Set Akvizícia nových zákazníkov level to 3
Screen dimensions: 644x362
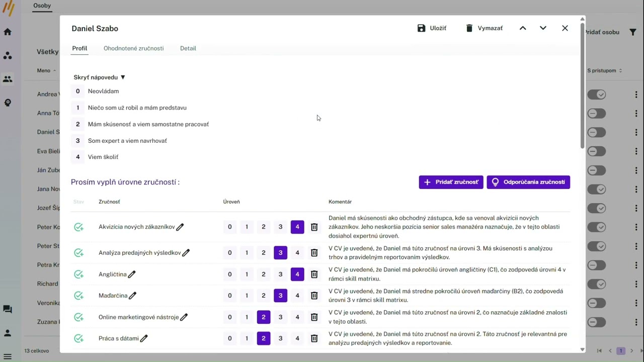(x=280, y=227)
